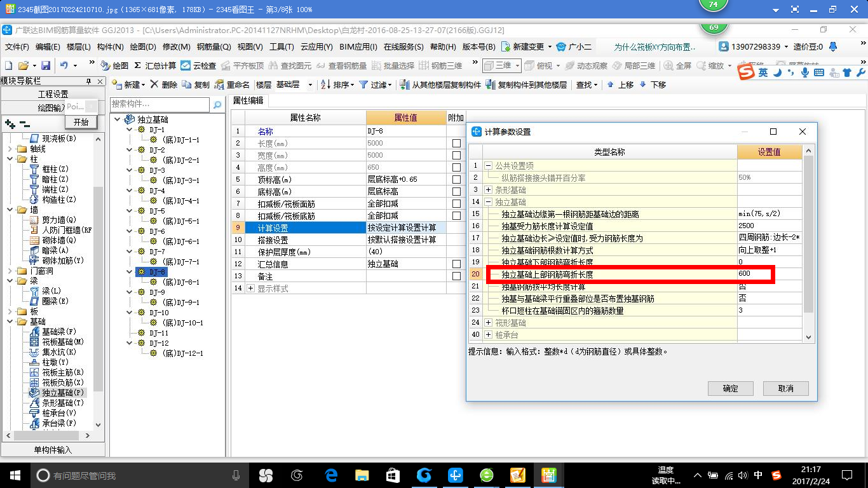The width and height of the screenshot is (868, 488).
Task: Launch the 云检查 cloud check
Action: (x=198, y=65)
